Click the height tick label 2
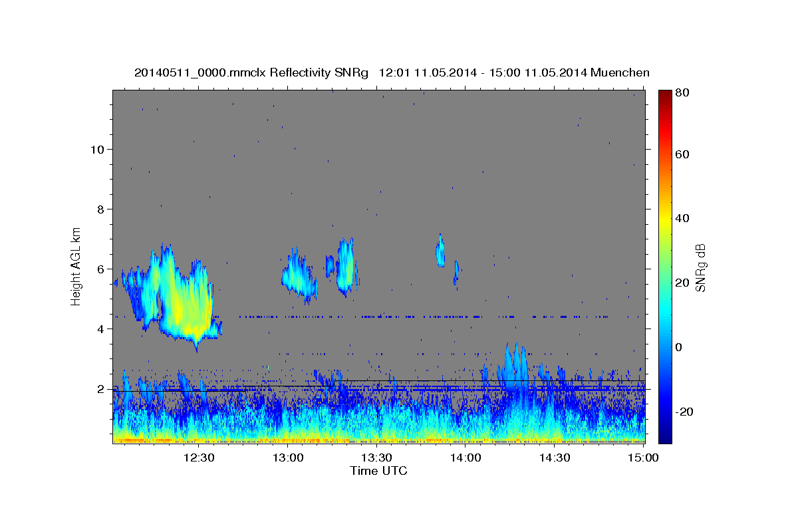Viewport: 798px width, 532px height. tap(101, 389)
